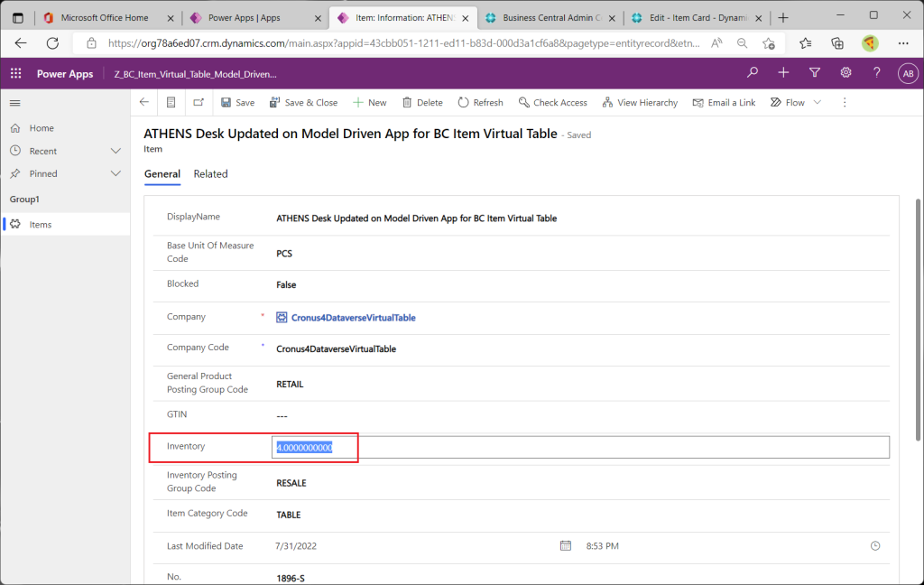The height and width of the screenshot is (585, 924).
Task: Click the Flow command button
Action: [787, 103]
